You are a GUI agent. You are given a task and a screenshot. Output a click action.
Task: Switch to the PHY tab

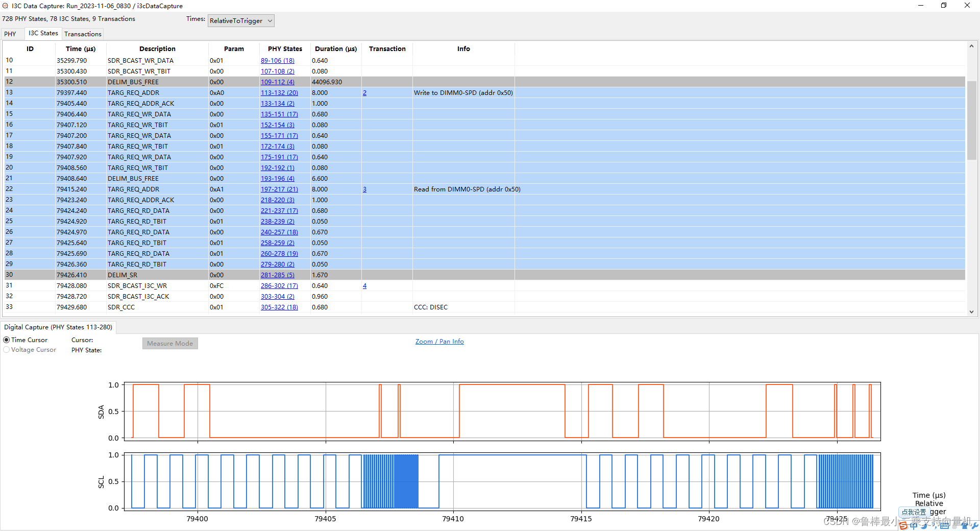coord(10,34)
